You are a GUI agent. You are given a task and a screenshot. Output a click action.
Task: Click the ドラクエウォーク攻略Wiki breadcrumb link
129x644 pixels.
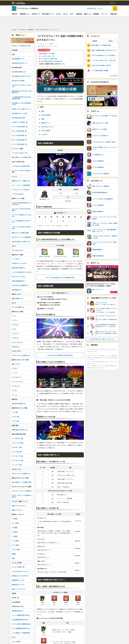pos(26,30)
